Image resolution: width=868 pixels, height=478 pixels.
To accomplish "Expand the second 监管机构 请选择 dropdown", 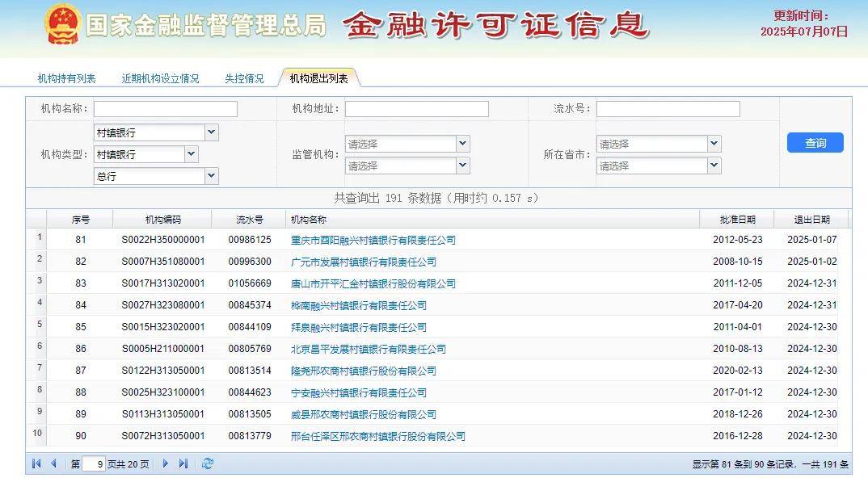I will 463,166.
